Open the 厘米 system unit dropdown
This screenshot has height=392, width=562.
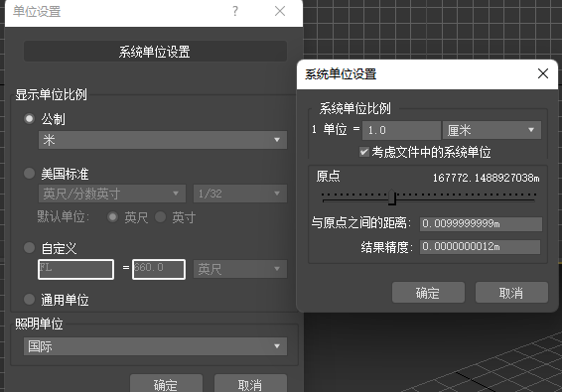point(492,130)
